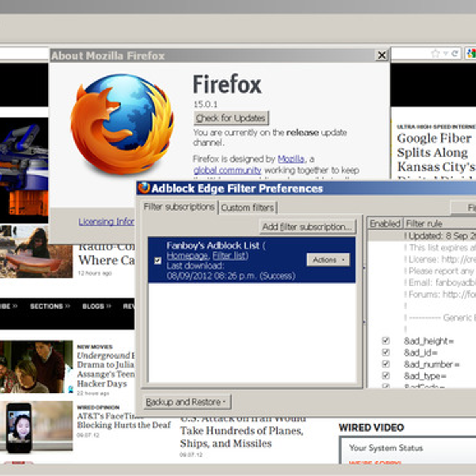Click the Adblock Edge title bar icon

pos(144,188)
